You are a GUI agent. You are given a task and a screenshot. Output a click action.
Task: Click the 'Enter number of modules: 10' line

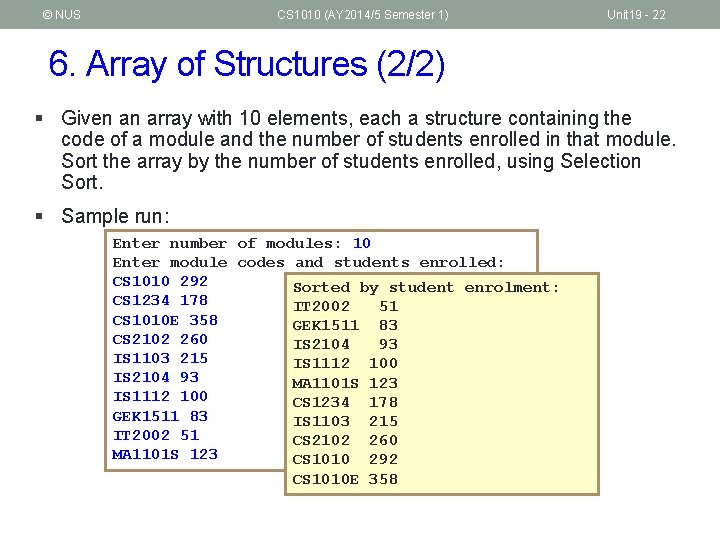click(x=242, y=243)
